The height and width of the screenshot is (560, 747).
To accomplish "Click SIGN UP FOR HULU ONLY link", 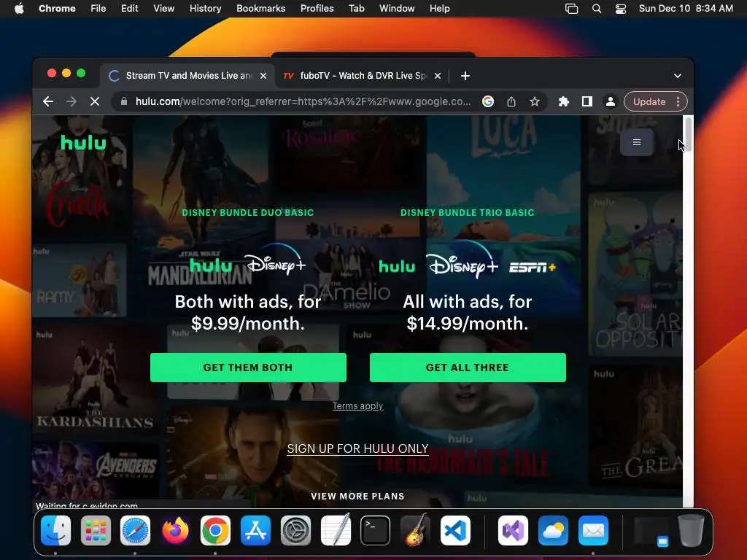I will (x=357, y=448).
